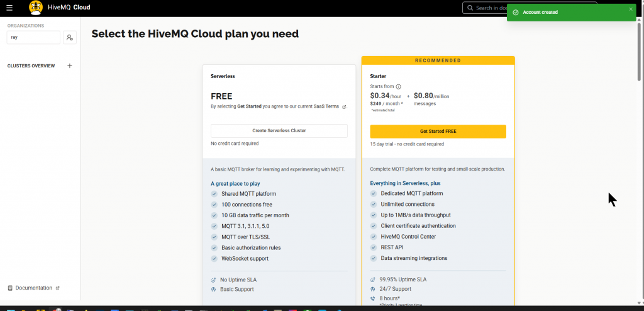Click the HiveMQ bee logo
Image resolution: width=644 pixels, height=311 pixels.
[36, 8]
